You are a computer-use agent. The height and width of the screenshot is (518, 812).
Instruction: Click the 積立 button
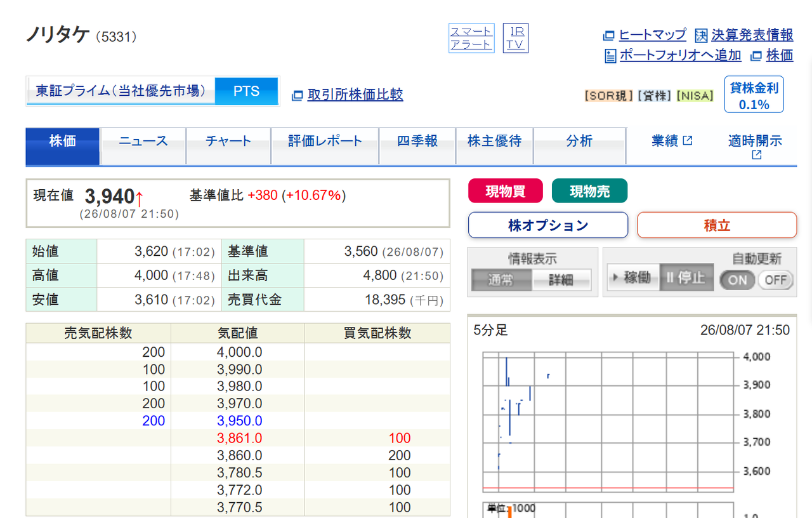coord(717,225)
